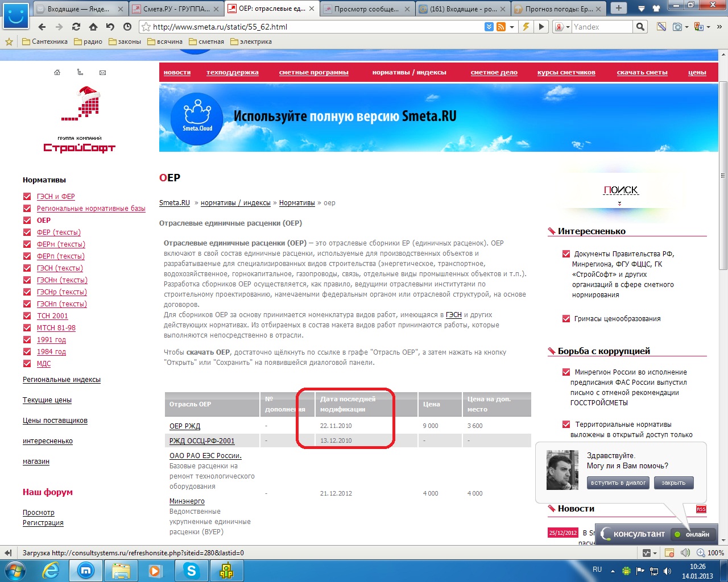728x582 pixels.
Task: Switch to Прогноз погоды tab
Action: tap(558, 9)
